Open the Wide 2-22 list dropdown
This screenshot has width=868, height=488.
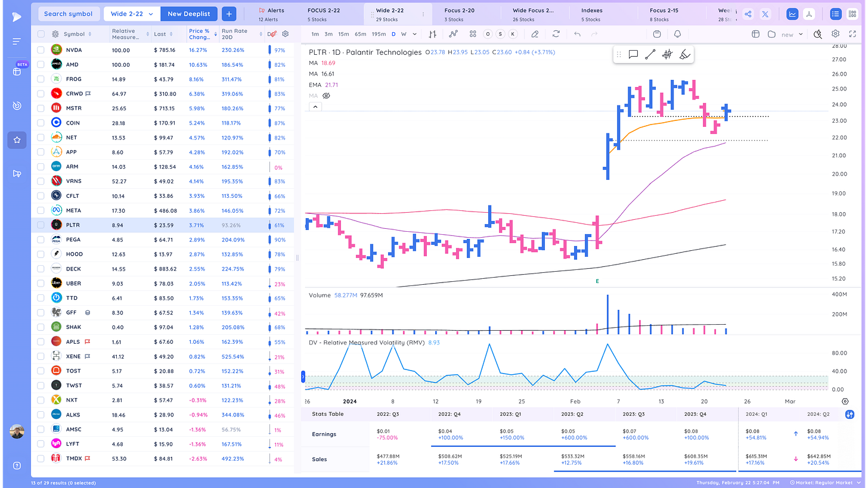point(132,14)
